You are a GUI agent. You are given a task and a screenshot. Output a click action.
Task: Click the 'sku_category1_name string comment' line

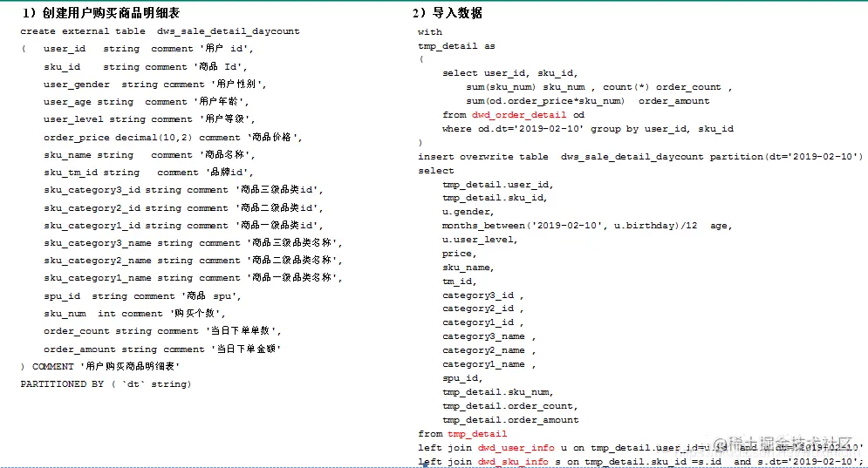coord(193,278)
